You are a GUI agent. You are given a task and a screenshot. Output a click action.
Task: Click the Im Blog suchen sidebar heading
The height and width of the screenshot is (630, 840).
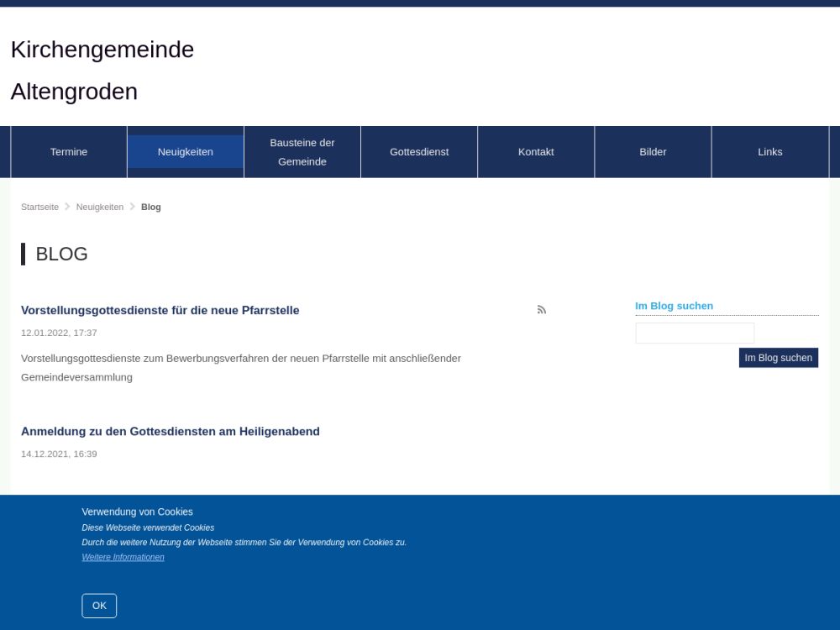[x=674, y=306]
